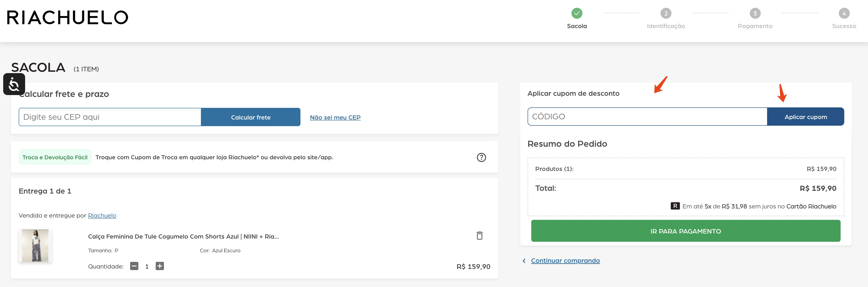The height and width of the screenshot is (287, 868).
Task: Select the 5x de R$ 31,98 installment text
Action: [726, 206]
